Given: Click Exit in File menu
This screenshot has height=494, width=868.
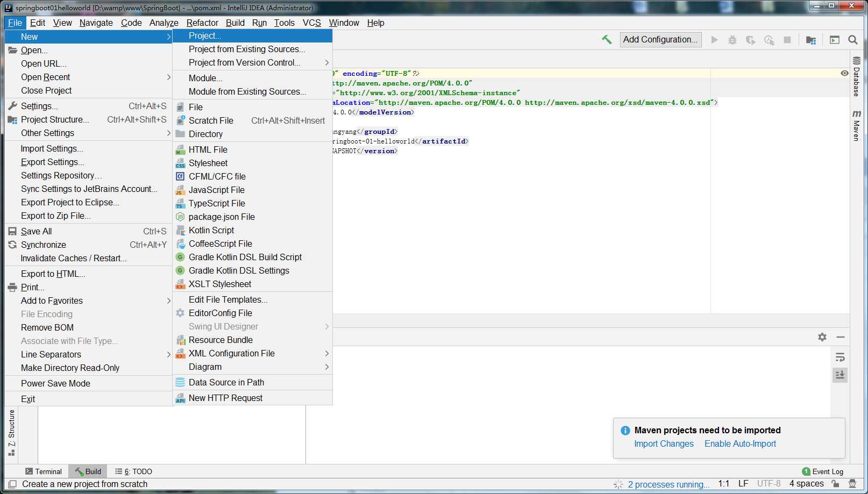Looking at the screenshot, I should (88, 399).
